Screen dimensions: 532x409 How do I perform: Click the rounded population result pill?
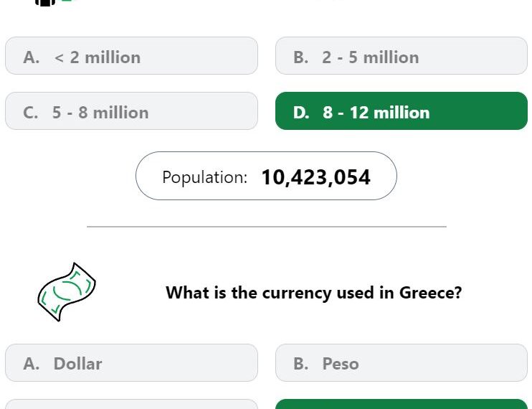tap(266, 176)
